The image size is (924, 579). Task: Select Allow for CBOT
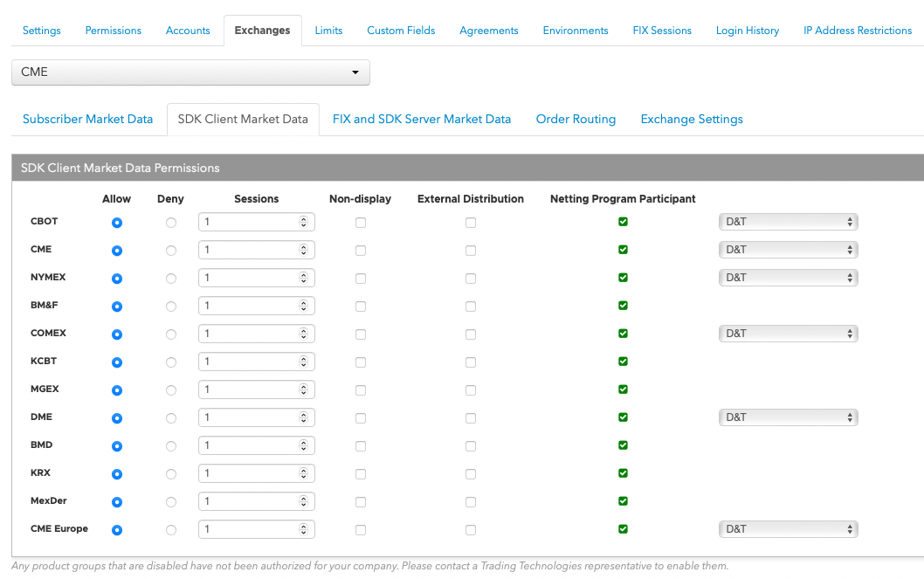coord(117,223)
